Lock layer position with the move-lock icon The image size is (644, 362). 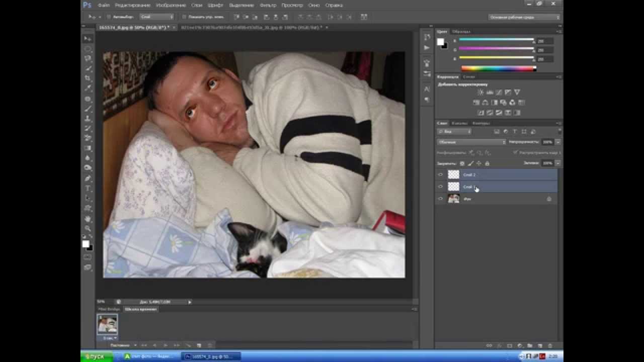pos(479,163)
